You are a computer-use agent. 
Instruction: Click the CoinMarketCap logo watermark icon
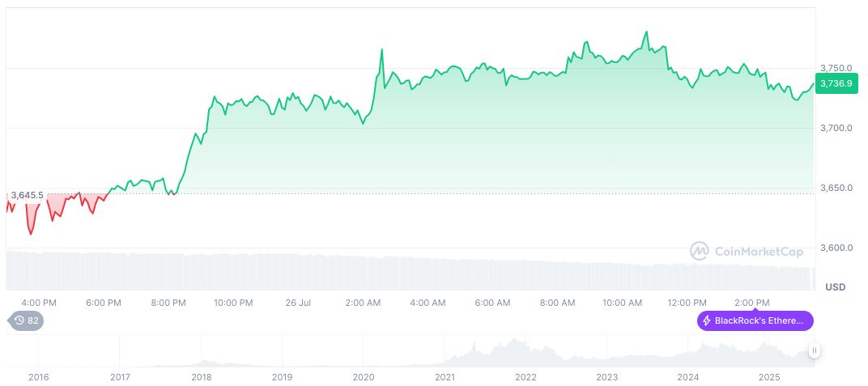point(699,252)
